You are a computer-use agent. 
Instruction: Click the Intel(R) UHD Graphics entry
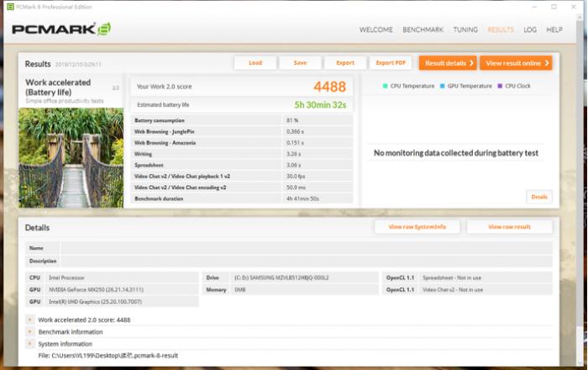(x=95, y=302)
